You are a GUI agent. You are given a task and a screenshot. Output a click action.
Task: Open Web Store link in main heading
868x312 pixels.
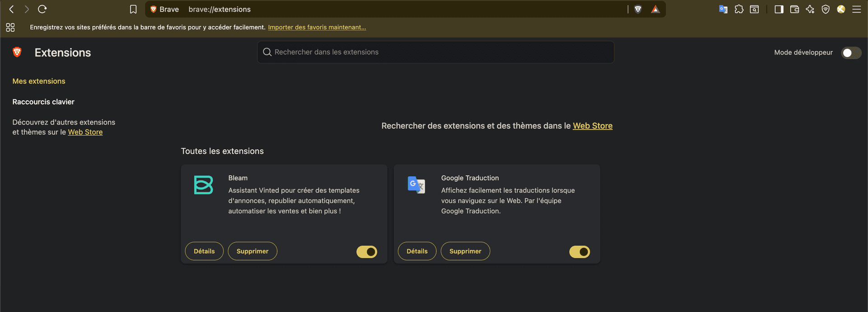click(x=593, y=126)
